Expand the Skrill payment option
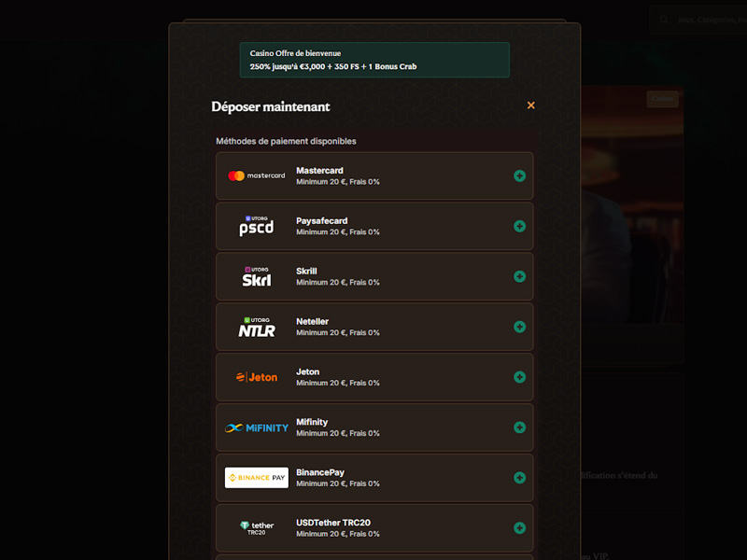The height and width of the screenshot is (560, 747). coord(519,276)
